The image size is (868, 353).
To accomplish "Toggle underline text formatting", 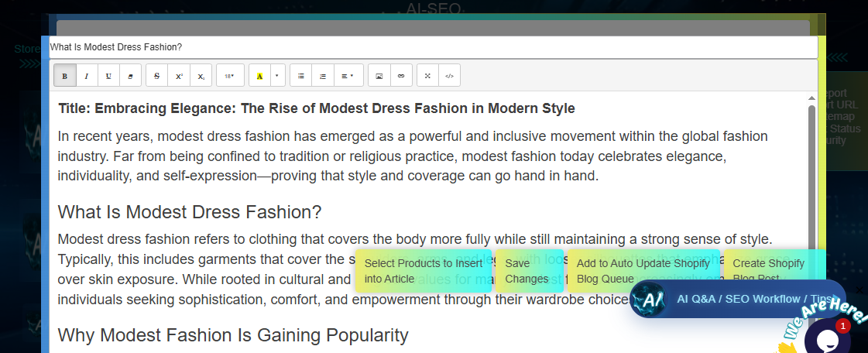I will point(108,76).
